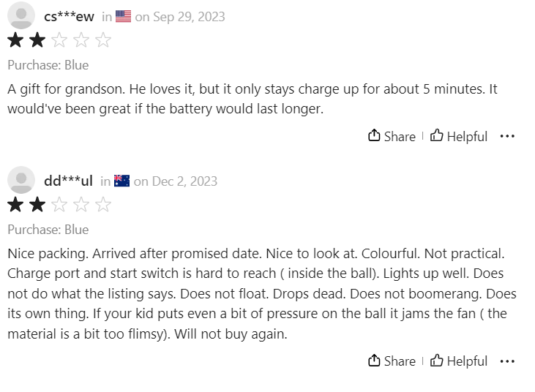Click "Purchase: Blue" under dd***ul's rating
Viewport: 535px width, 392px height.
tap(48, 230)
